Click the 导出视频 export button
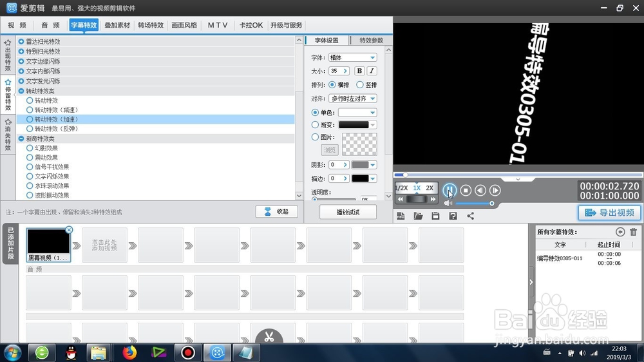 coord(609,213)
